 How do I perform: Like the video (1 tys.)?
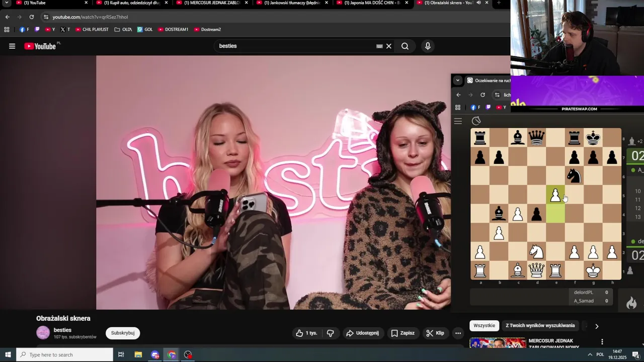[x=307, y=333]
